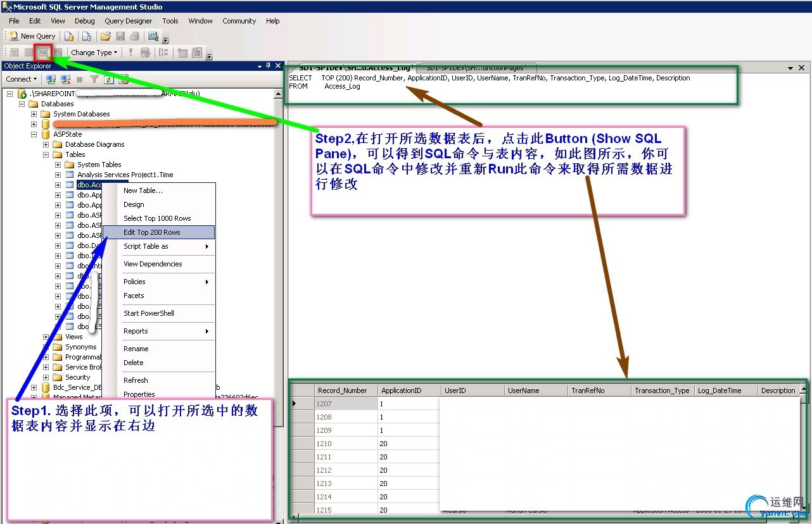
Task: Toggle the Show Results Pane button
Action: point(58,53)
